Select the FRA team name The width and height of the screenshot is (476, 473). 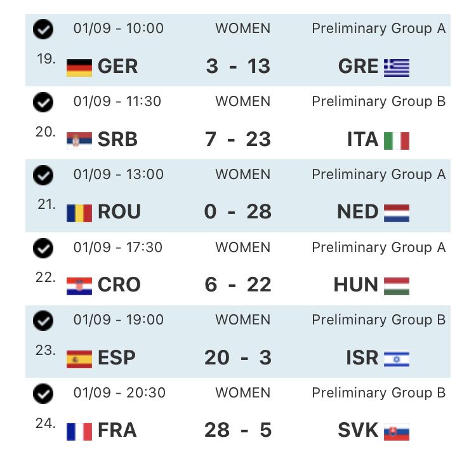117,431
